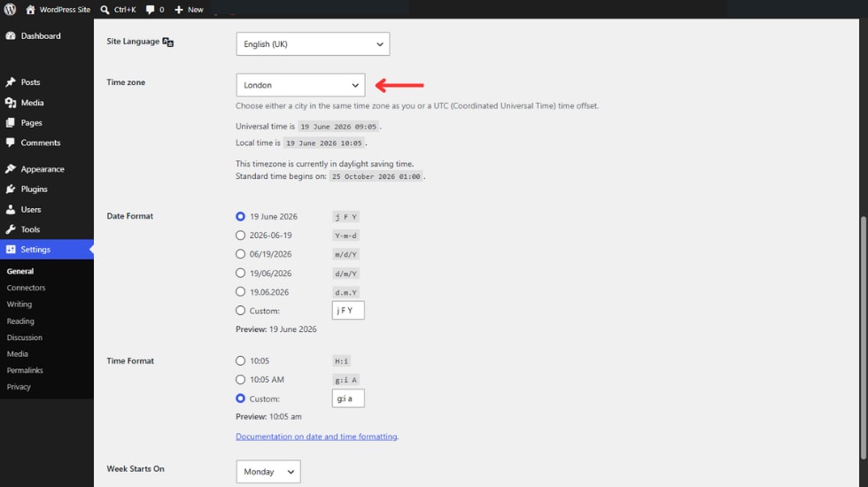Click the custom date format input field
The height and width of the screenshot is (487, 868).
(348, 311)
